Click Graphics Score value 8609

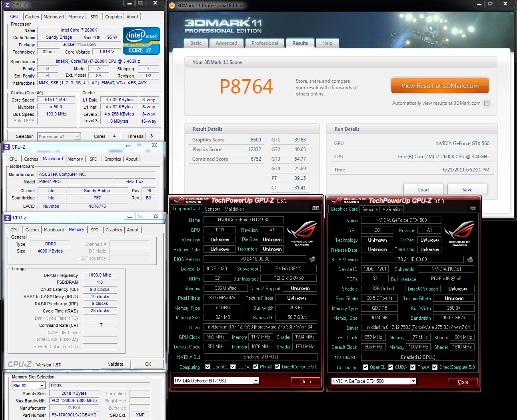[x=256, y=140]
